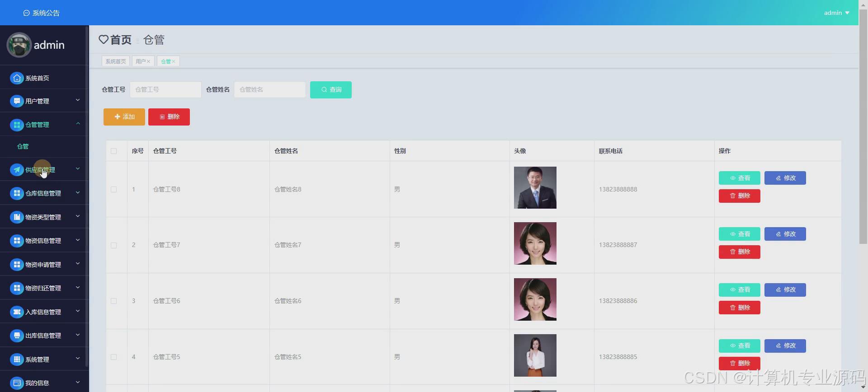Click the phone number 13823888886
The image size is (868, 392).
click(618, 301)
